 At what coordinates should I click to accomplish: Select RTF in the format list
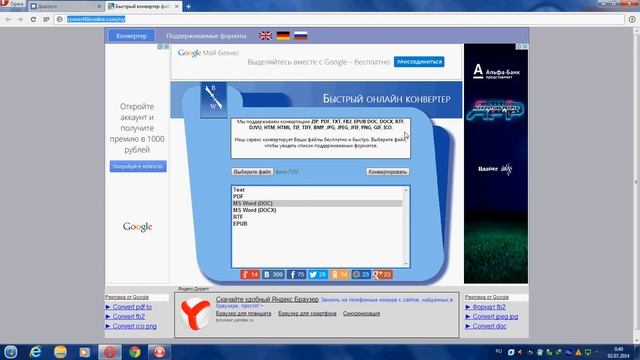click(x=317, y=217)
